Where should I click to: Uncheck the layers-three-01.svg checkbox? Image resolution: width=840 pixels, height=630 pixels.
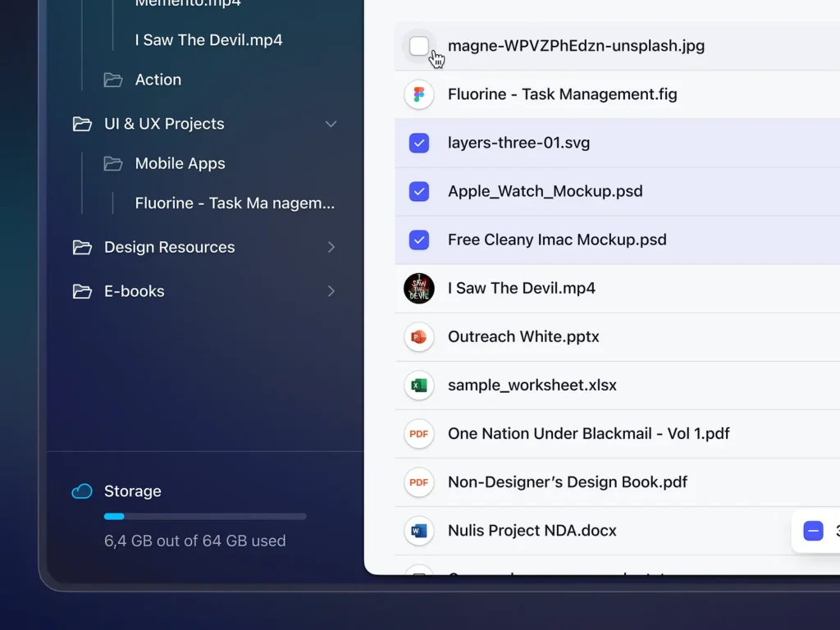[x=419, y=143]
